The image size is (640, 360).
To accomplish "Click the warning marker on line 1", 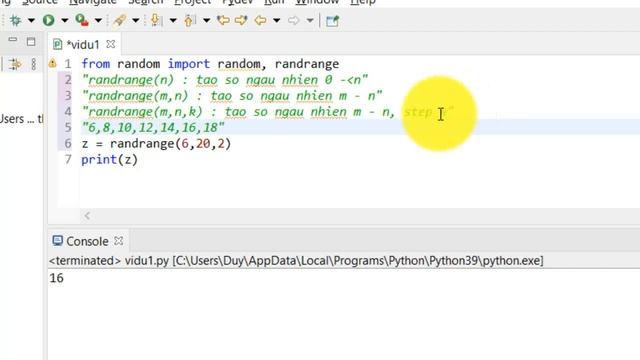I will (x=53, y=63).
